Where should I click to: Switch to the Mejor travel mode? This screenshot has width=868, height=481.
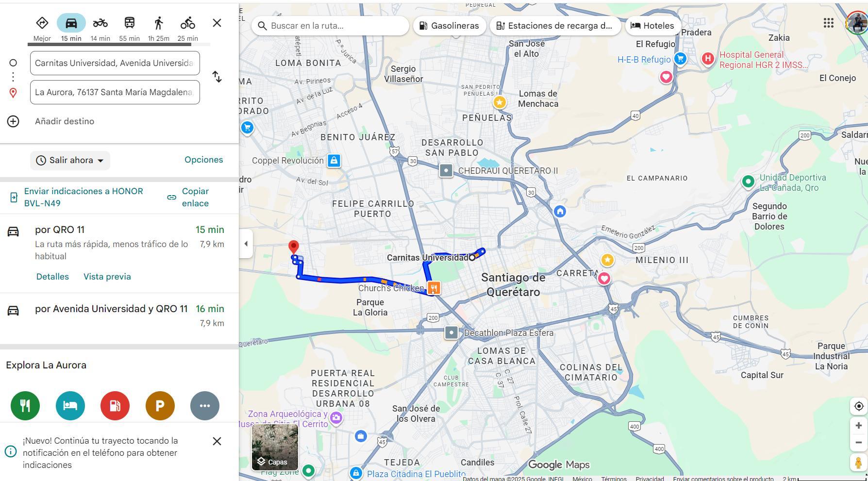pyautogui.click(x=42, y=23)
